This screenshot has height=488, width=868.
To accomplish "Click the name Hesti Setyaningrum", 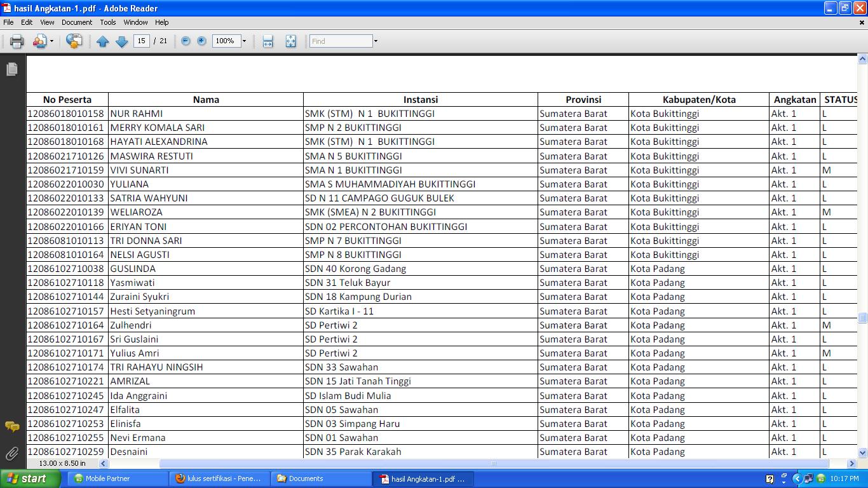I will 153,311.
